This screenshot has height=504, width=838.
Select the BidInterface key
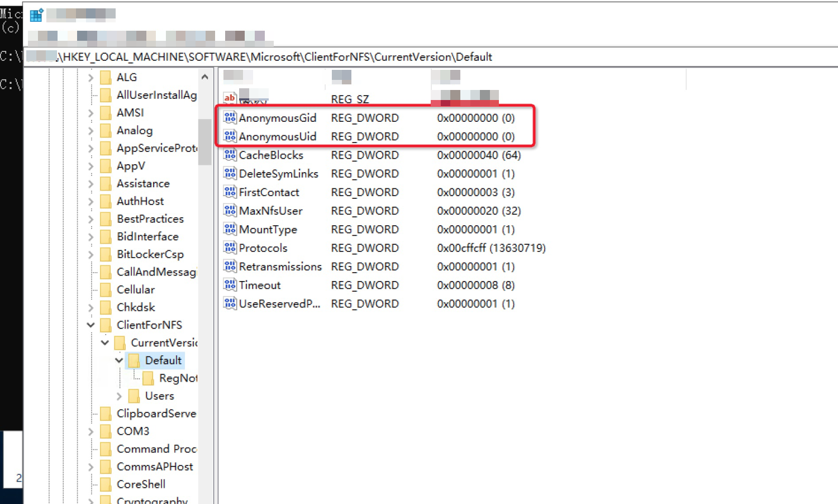click(x=147, y=236)
